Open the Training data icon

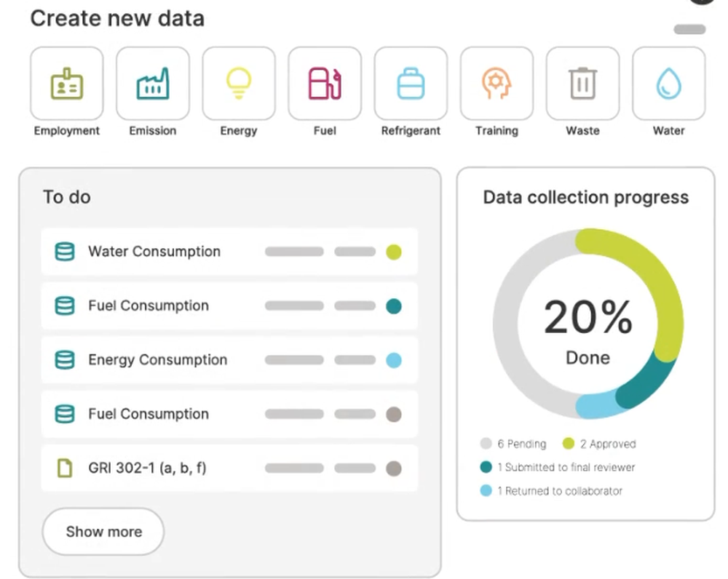click(x=496, y=84)
